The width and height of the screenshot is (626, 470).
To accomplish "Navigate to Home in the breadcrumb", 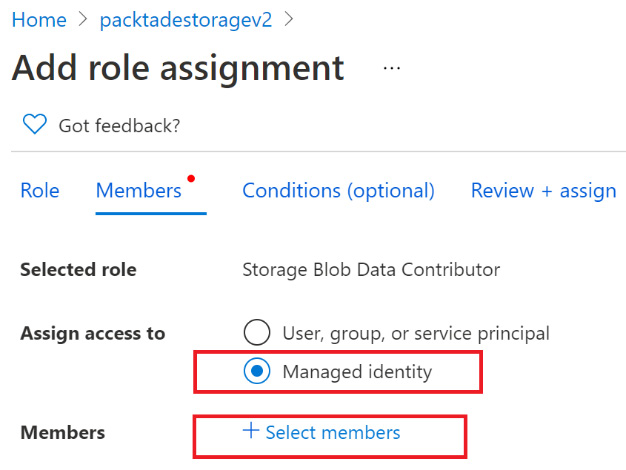I will (x=39, y=20).
